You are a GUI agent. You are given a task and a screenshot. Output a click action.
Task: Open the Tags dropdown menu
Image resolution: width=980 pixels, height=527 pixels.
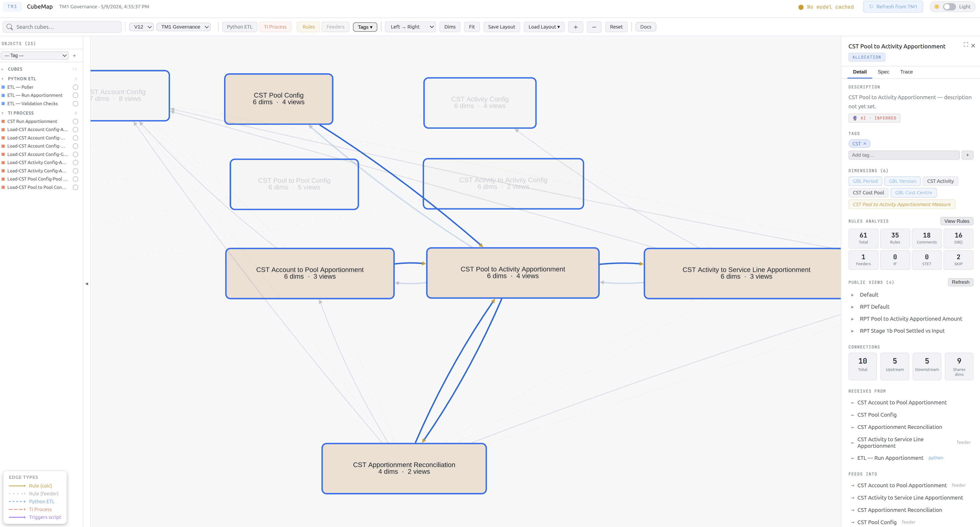[365, 27]
